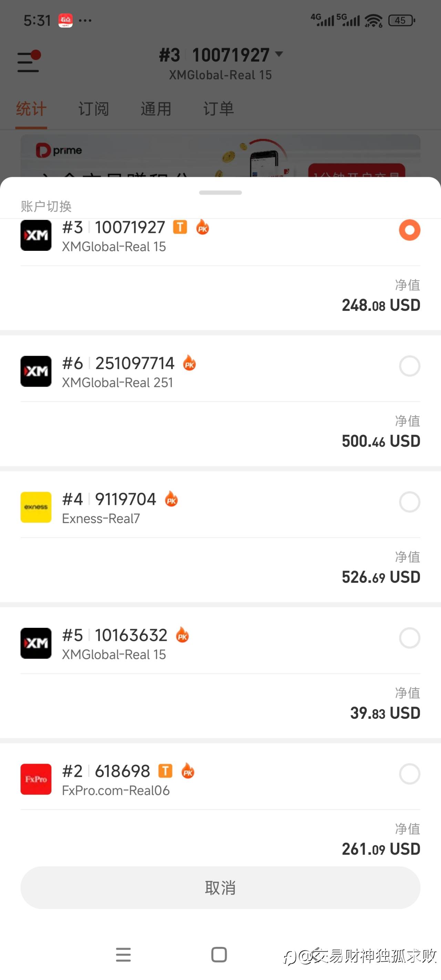Open the hamburger menu with red notification dot
This screenshot has height=980, width=441.
[29, 62]
